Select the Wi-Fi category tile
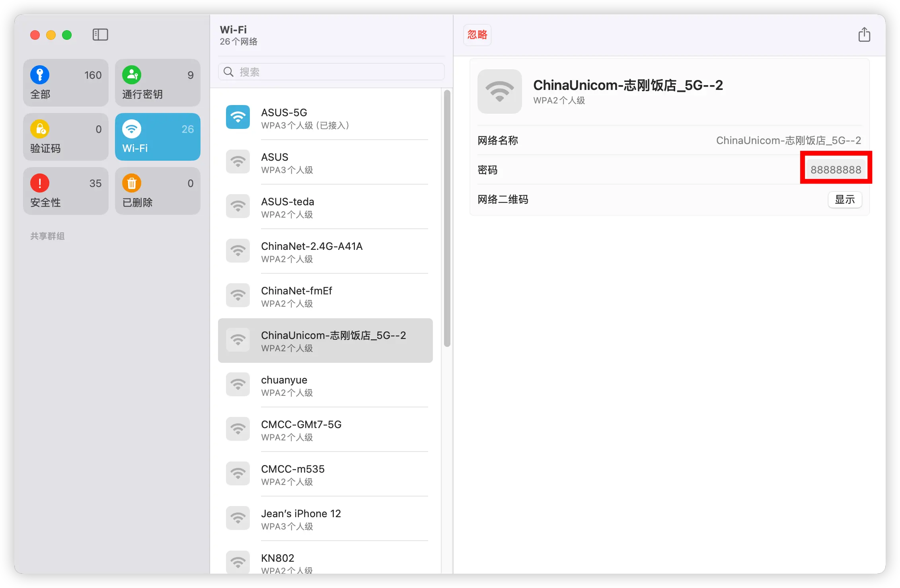Viewport: 900px width, 588px height. point(158,137)
